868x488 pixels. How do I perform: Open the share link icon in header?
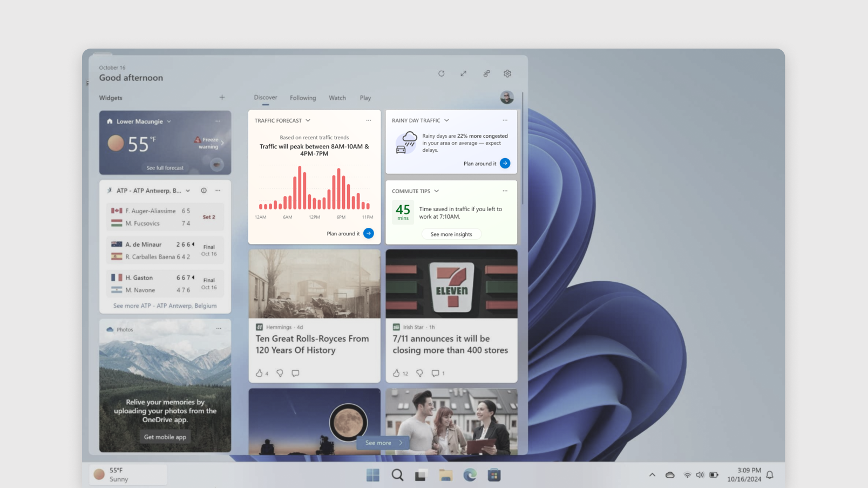[486, 73]
